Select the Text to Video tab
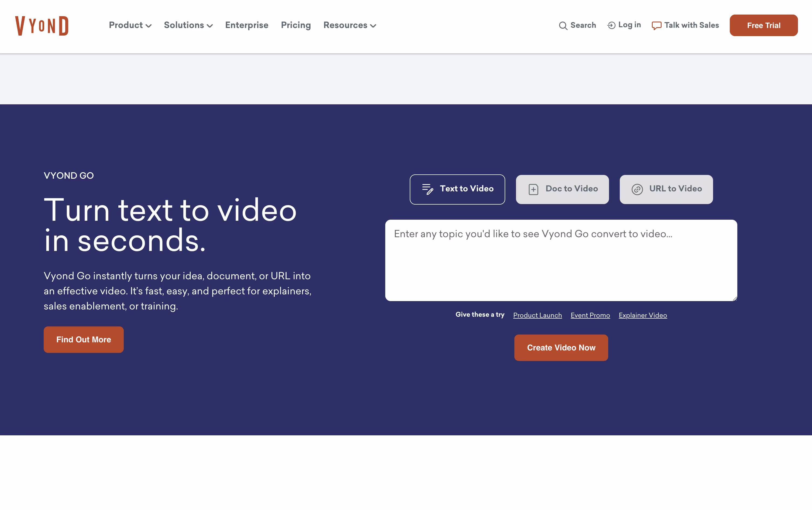The height and width of the screenshot is (510, 812). (457, 189)
